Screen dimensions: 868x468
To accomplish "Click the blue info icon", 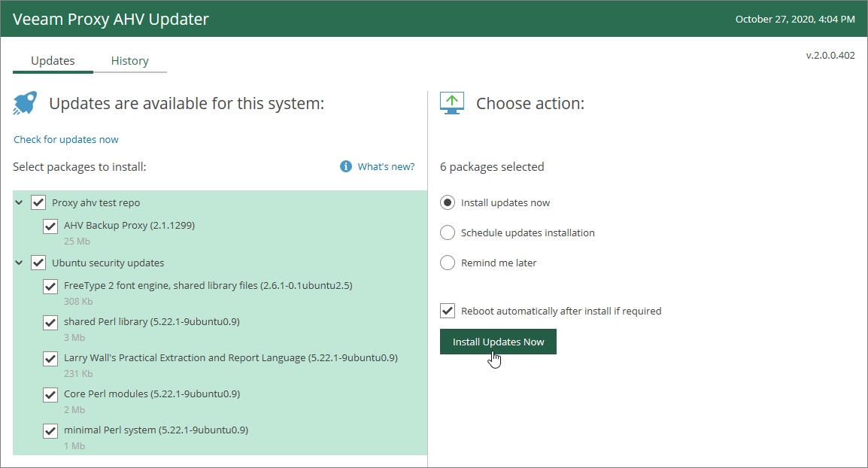I will tap(346, 166).
